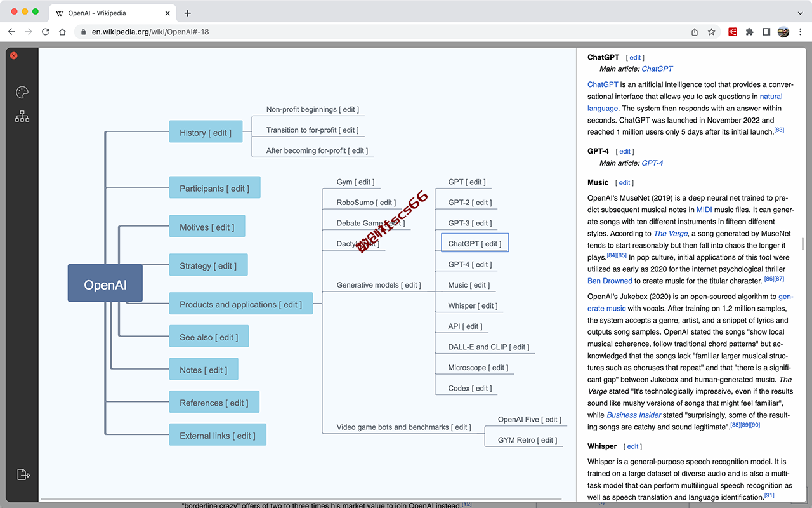Click citation reference [83]

779,130
